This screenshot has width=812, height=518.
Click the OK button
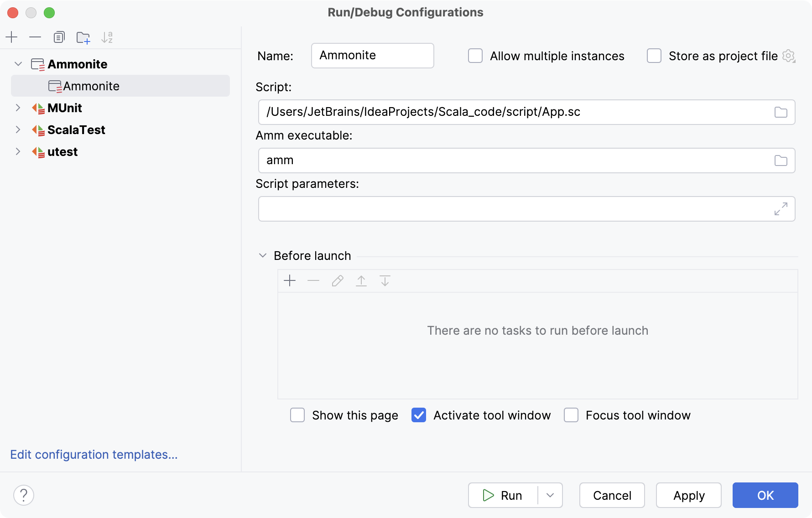tap(765, 495)
